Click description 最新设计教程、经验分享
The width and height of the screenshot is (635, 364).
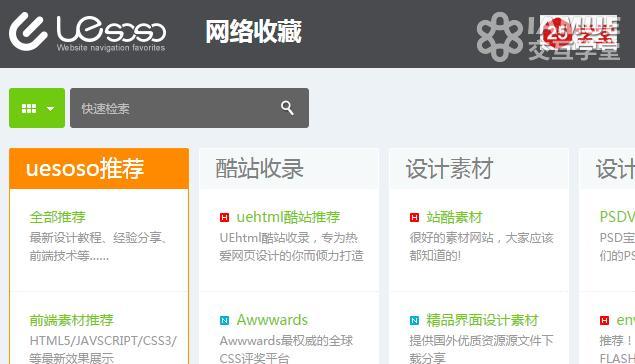click(x=98, y=238)
